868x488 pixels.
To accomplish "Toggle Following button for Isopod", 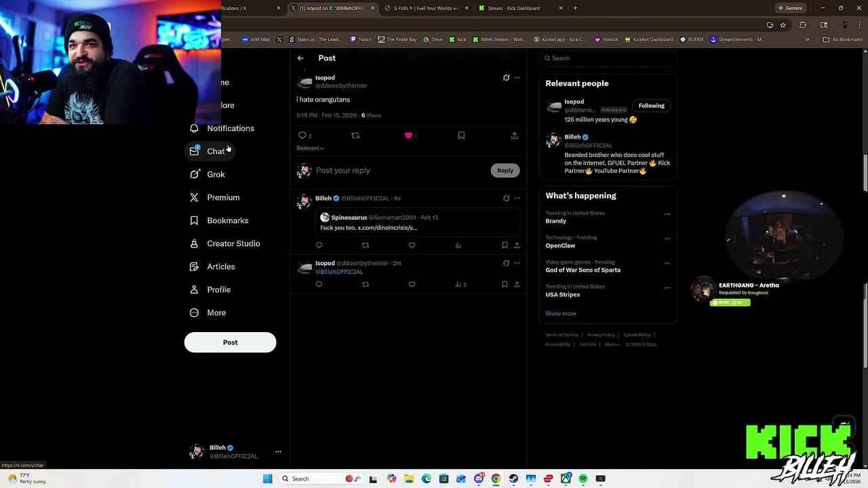I will 651,106.
